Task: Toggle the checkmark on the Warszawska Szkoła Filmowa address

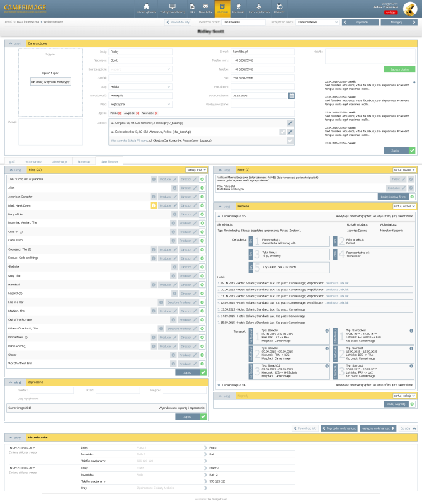Action: coord(290,141)
